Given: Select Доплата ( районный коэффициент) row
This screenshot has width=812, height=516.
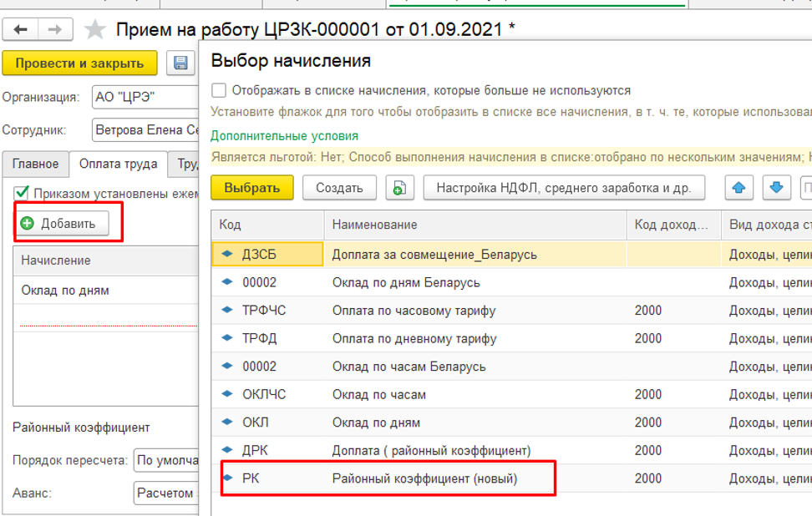Looking at the screenshot, I should (x=511, y=450).
